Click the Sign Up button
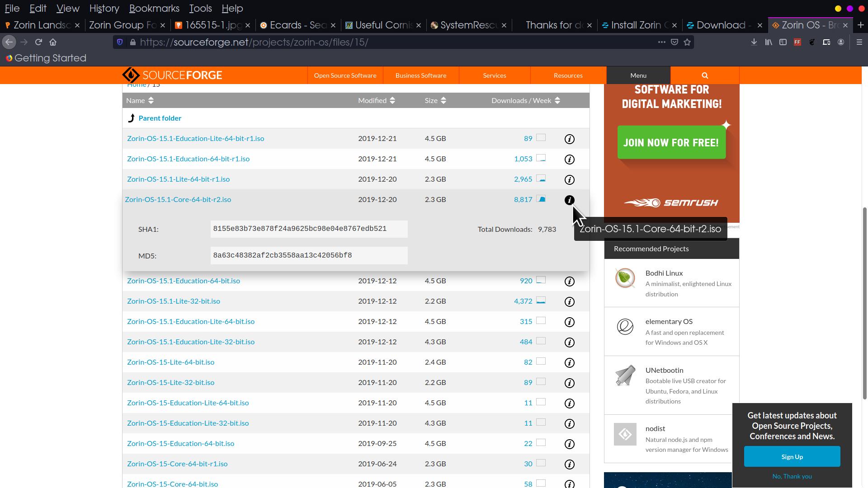868x488 pixels. 792,457
